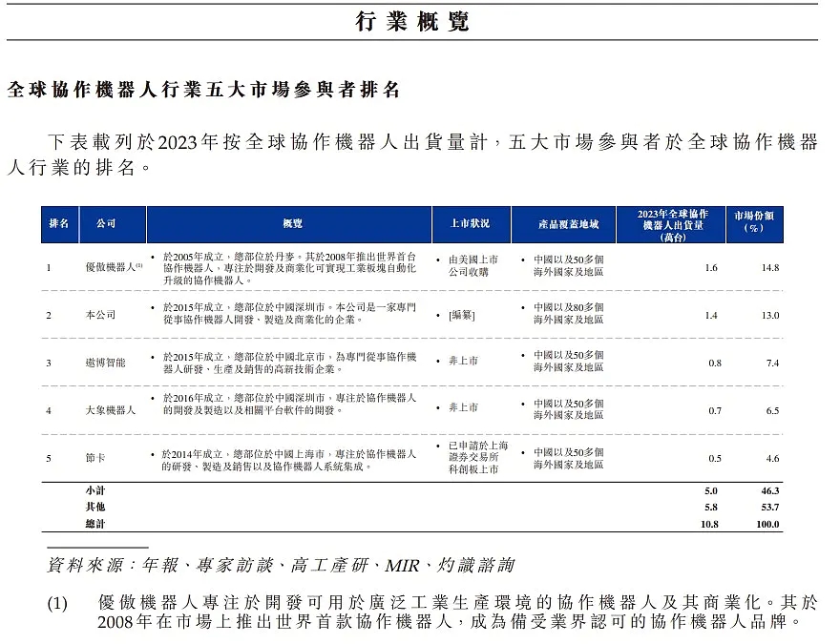
Task: Click overview text starting 於2016年成立
Action: pos(289,404)
